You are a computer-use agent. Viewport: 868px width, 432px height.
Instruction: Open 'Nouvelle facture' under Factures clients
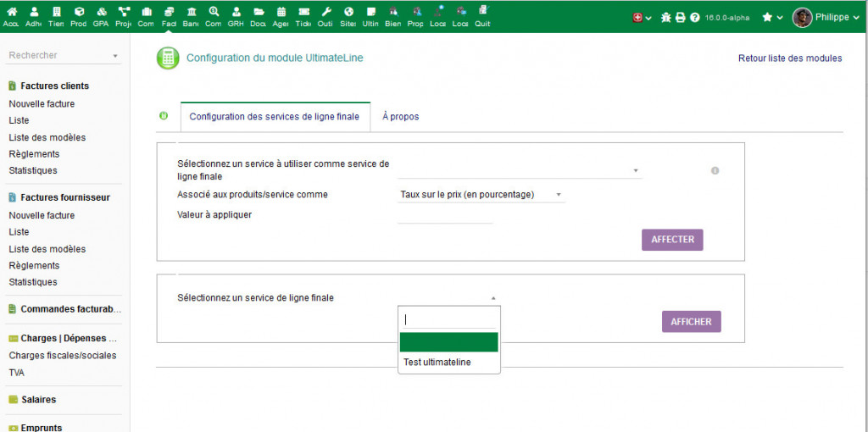42,104
